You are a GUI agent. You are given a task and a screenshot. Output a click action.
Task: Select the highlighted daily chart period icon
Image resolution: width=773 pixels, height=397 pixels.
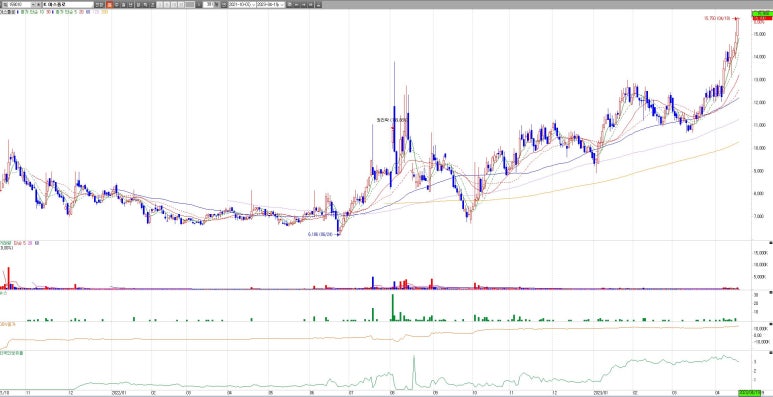(x=109, y=4)
